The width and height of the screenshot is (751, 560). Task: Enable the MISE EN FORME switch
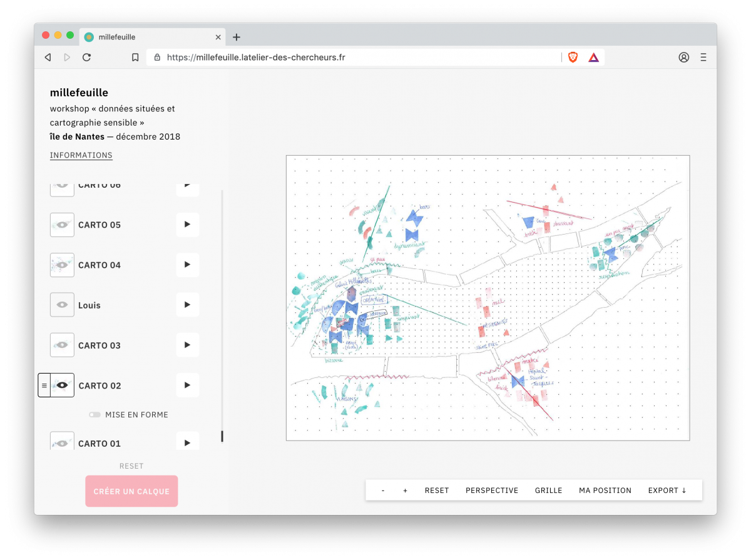(95, 415)
